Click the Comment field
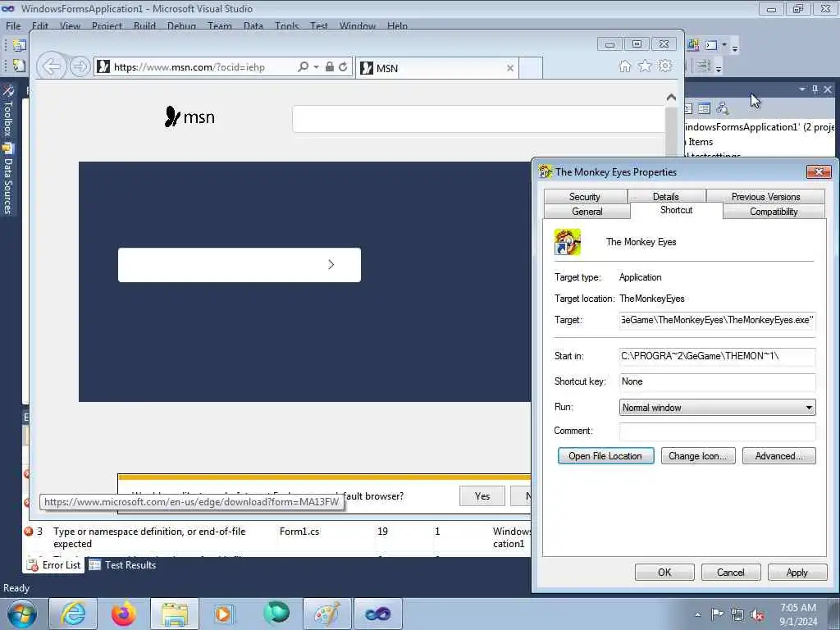The height and width of the screenshot is (630, 840). pyautogui.click(x=717, y=431)
